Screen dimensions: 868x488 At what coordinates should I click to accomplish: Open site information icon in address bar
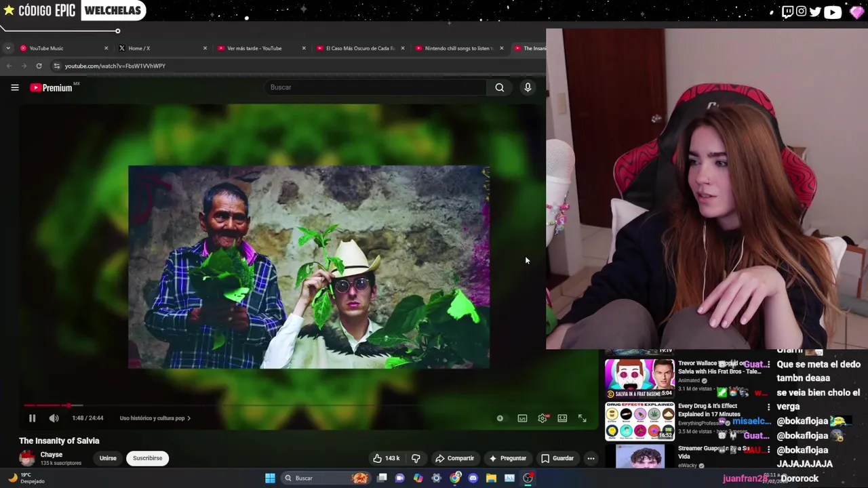pos(56,66)
